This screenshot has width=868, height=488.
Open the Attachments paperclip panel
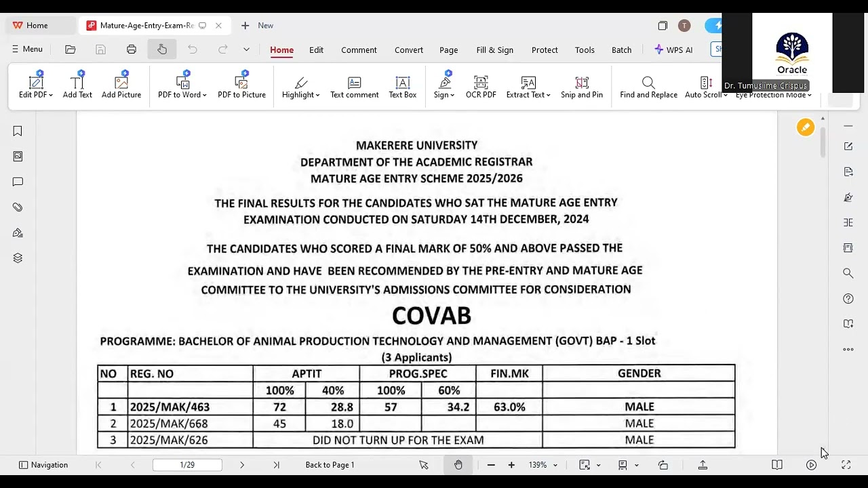coord(18,207)
